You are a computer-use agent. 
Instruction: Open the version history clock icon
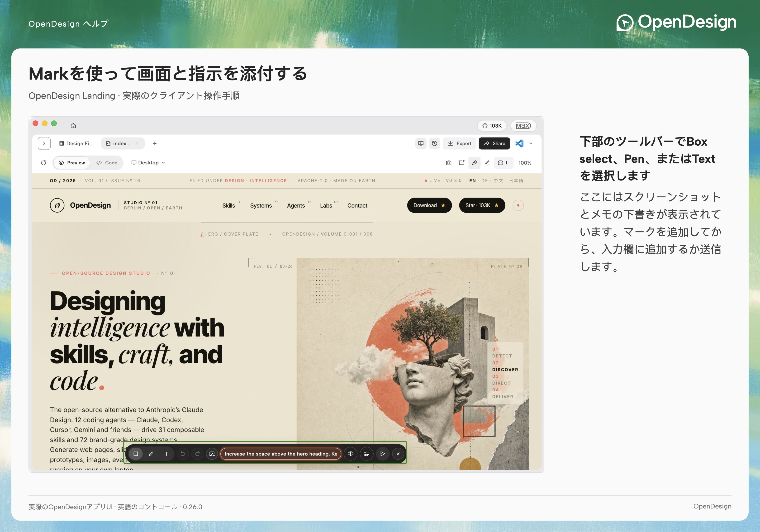coord(435,143)
